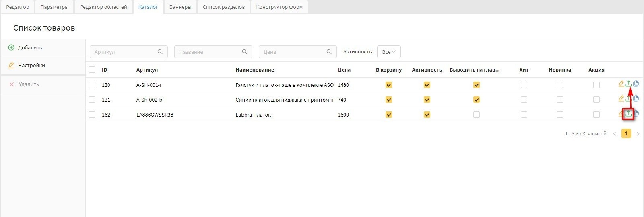Open the Конструктор форм tab
Viewport: 644px width, 217px height.
click(x=279, y=7)
